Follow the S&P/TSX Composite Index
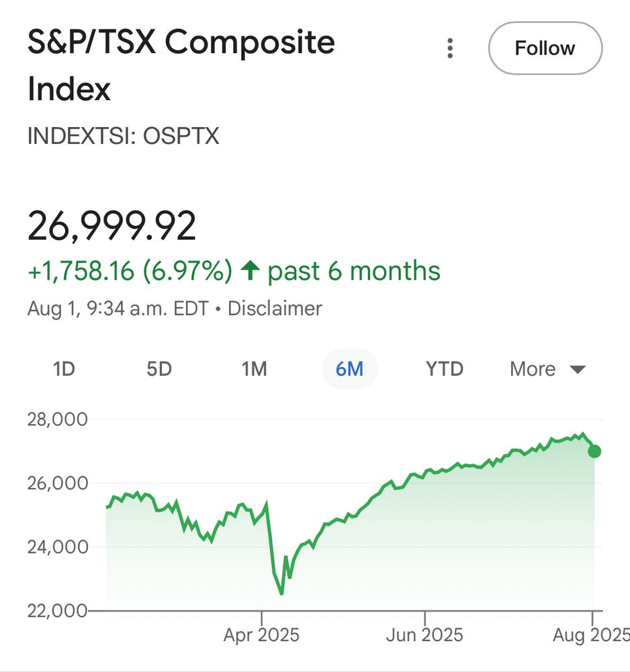This screenshot has height=672, width=630. point(545,48)
